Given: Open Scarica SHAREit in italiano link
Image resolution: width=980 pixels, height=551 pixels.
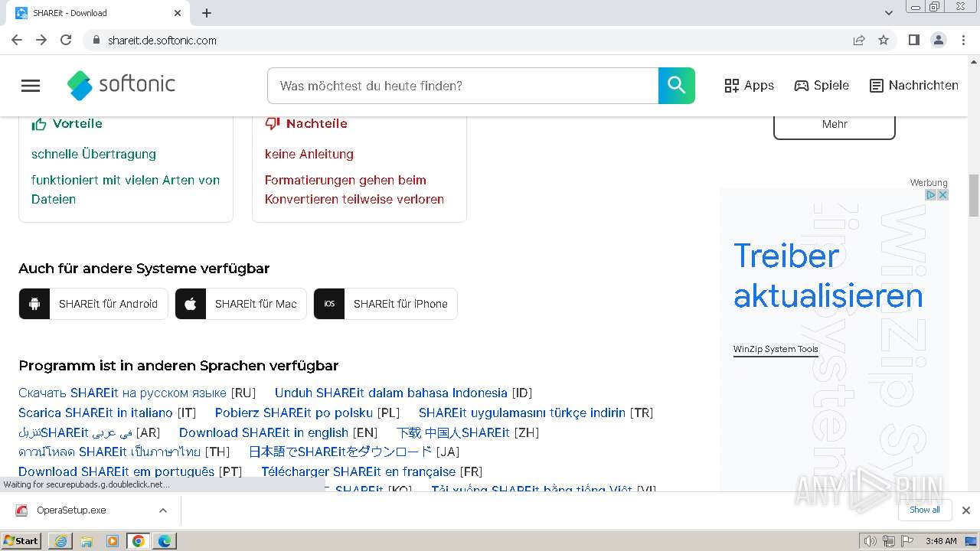Looking at the screenshot, I should (x=96, y=412).
